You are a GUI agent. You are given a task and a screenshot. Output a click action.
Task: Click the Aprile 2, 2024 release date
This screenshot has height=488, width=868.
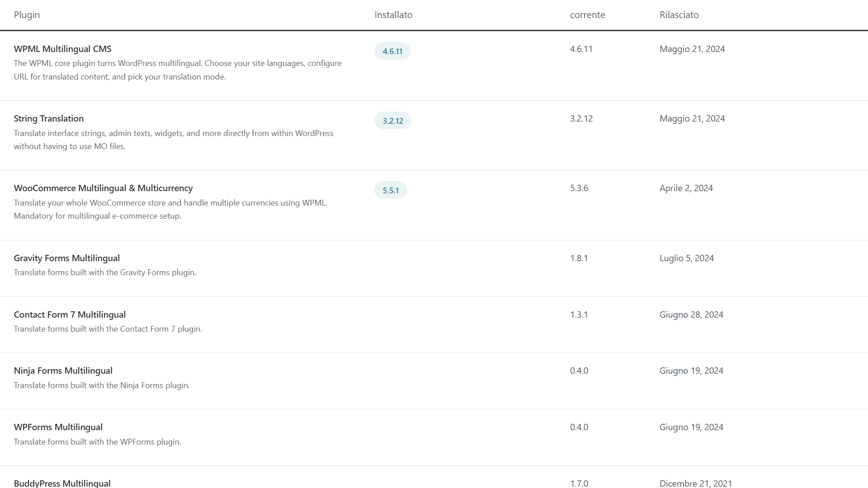tap(686, 188)
